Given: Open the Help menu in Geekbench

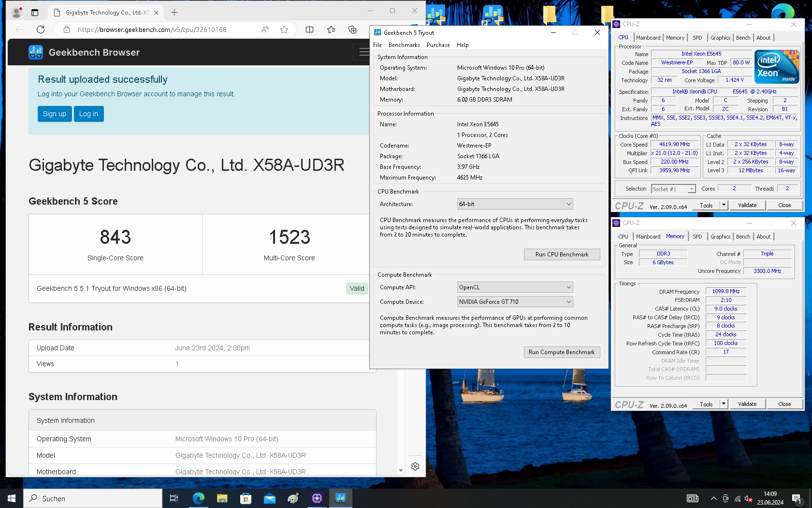Looking at the screenshot, I should pyautogui.click(x=463, y=45).
